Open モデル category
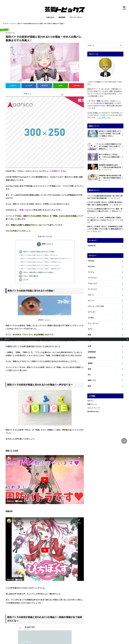Image resolution: width=129 pixels, height=644 pixels. [105, 329]
